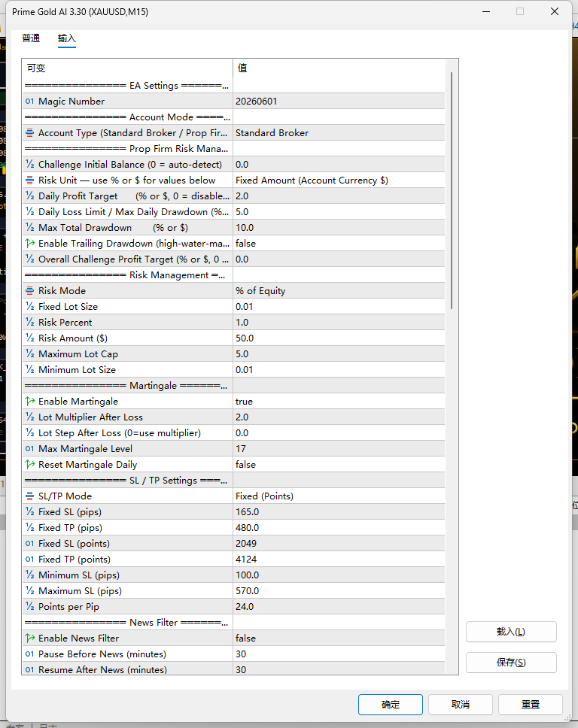
Task: Open the Account Type Standard Broker dropdown
Action: tap(339, 133)
